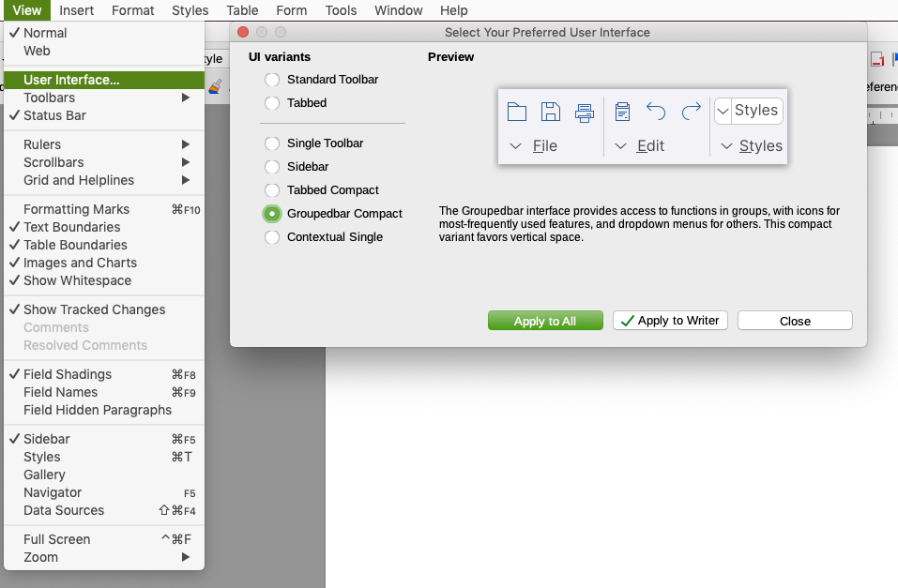Click the Apply to All button
The image size is (898, 588).
click(545, 321)
